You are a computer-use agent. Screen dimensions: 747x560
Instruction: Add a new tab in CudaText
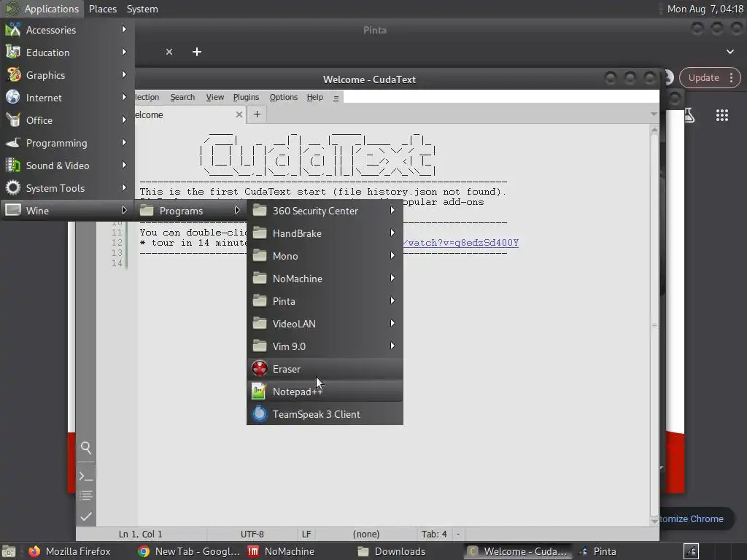[257, 114]
